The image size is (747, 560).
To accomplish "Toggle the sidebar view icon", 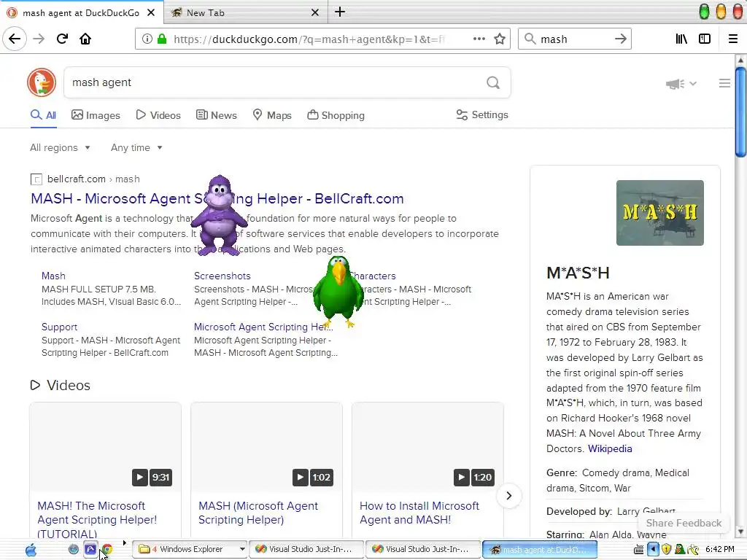I will tap(705, 39).
